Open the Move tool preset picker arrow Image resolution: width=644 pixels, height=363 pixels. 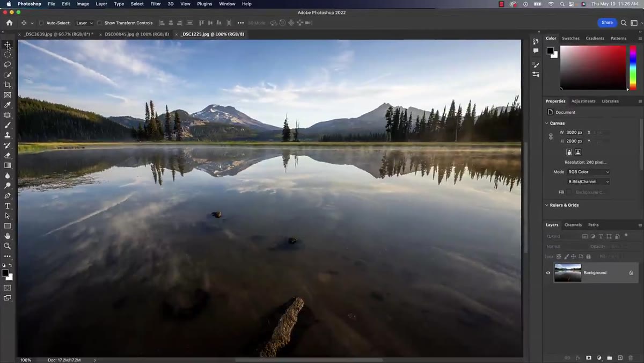pos(32,23)
